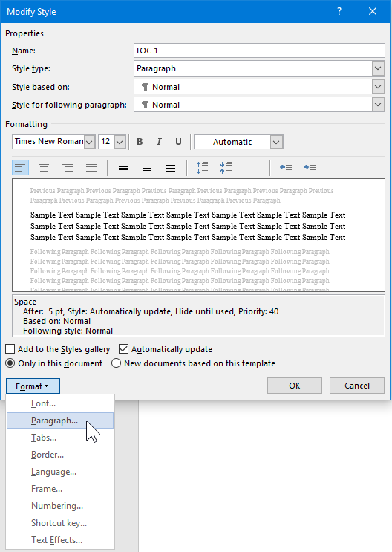Expand Style based on dropdown
Viewport: 392px width, 552px height.
pos(378,87)
